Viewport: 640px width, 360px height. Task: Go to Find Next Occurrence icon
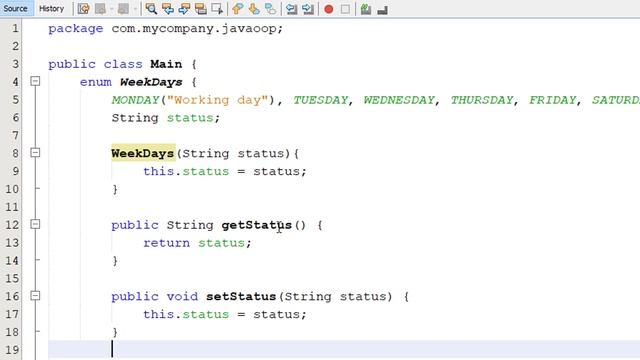coord(184,9)
